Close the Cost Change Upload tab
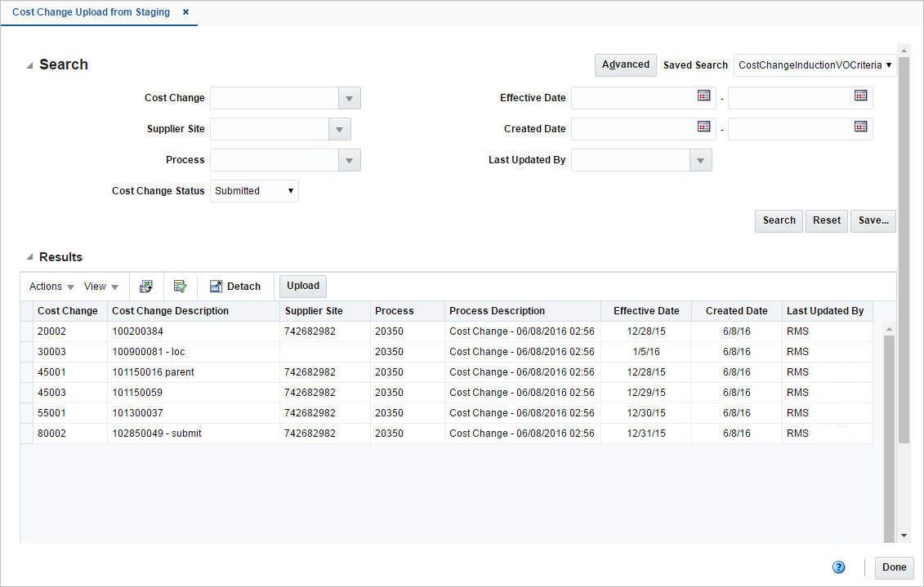 click(185, 12)
